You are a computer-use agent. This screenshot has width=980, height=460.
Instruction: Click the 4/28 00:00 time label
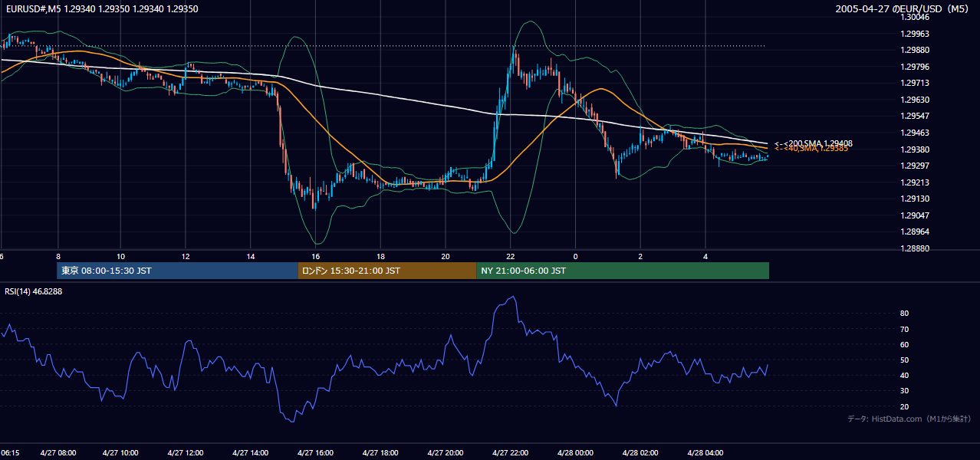pos(574,453)
